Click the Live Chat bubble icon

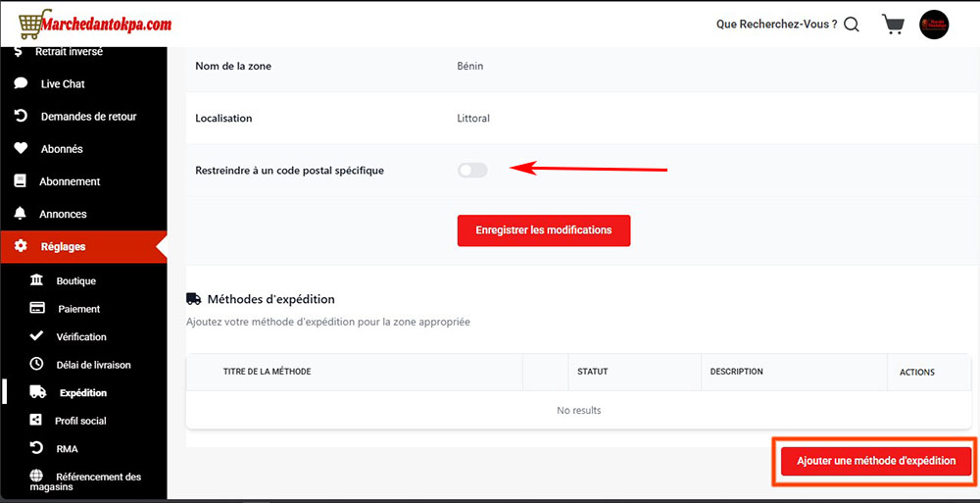(20, 84)
